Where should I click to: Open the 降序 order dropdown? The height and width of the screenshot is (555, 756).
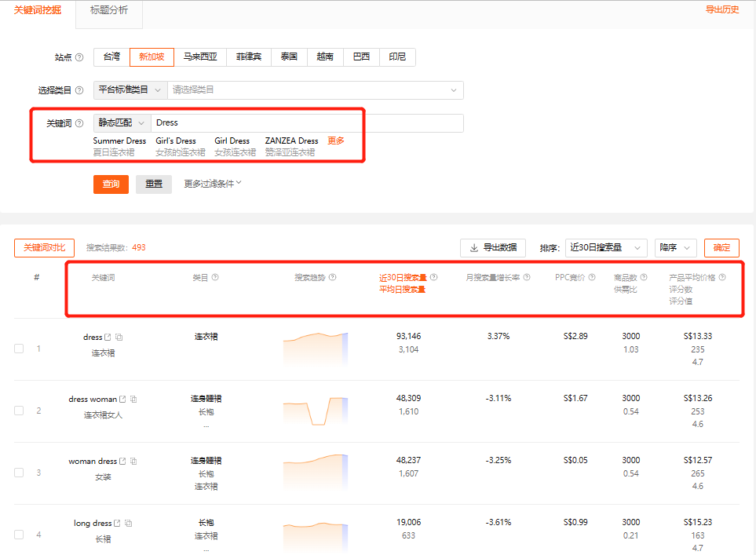tap(675, 248)
